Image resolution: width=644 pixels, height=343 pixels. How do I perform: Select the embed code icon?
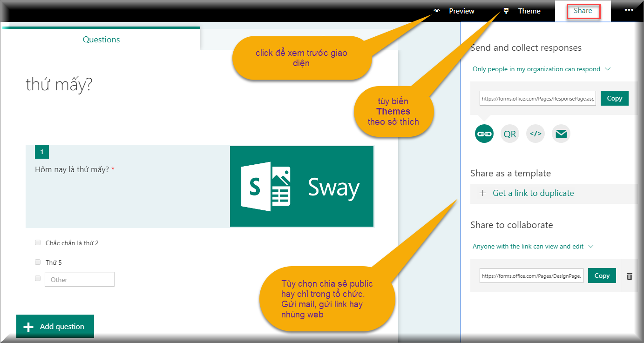[536, 134]
